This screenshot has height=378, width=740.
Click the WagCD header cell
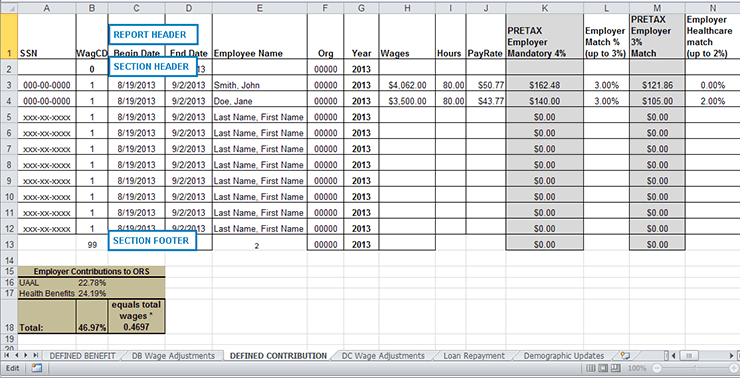(x=92, y=36)
